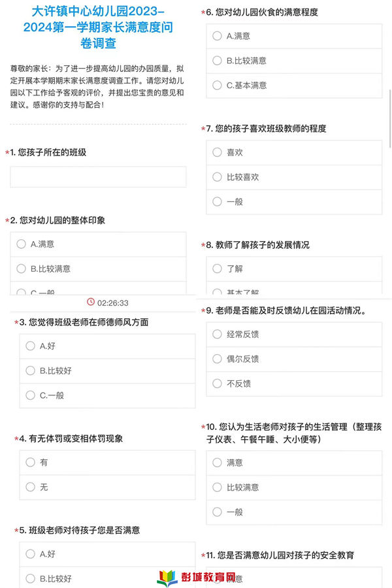Image resolution: width=392 pixels, height=588 pixels.
Task: Click the survey title heading 大许镇中心幼儿园
Action: pyautogui.click(x=98, y=27)
